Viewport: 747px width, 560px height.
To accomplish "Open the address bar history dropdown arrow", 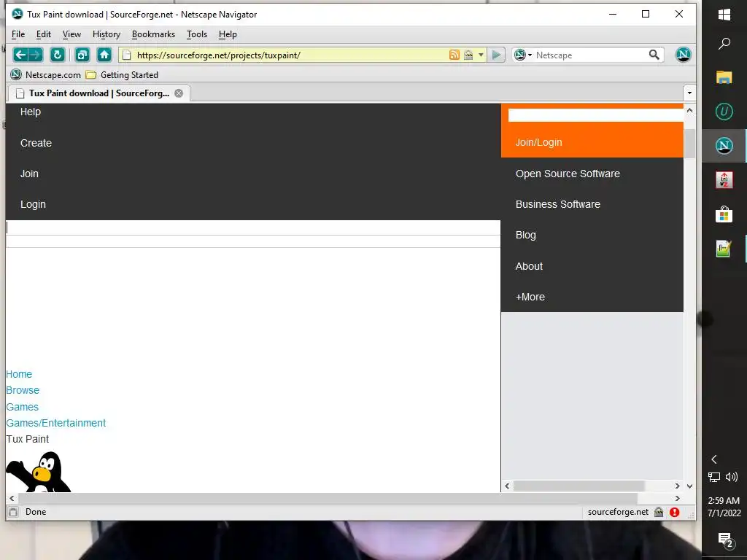I will pos(481,55).
